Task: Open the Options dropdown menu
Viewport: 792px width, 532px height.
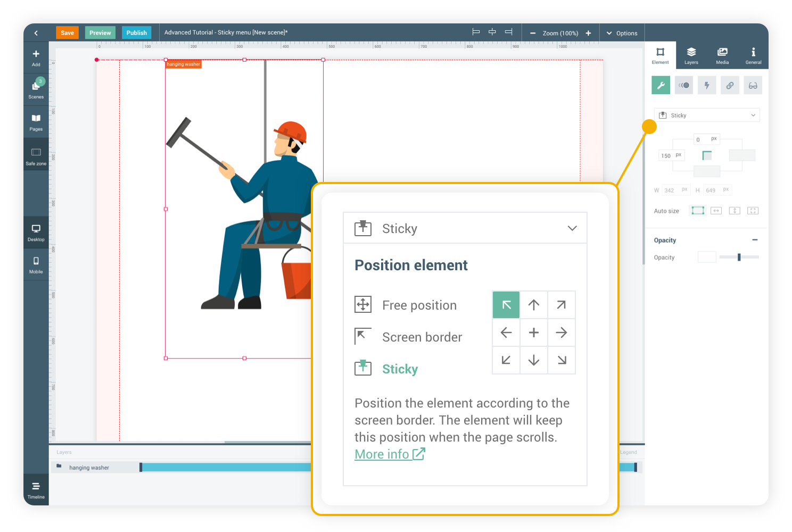Action: (622, 33)
